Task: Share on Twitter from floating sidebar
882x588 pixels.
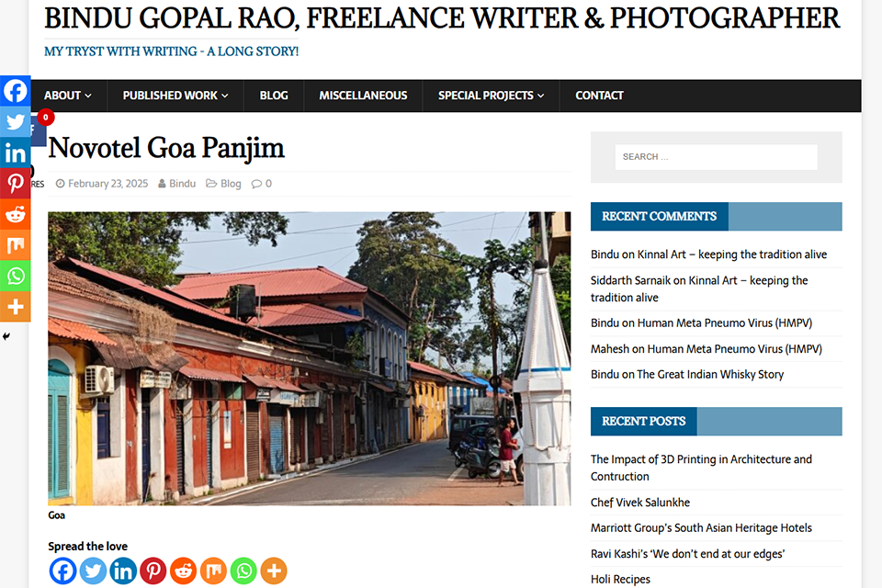Action: [x=16, y=121]
